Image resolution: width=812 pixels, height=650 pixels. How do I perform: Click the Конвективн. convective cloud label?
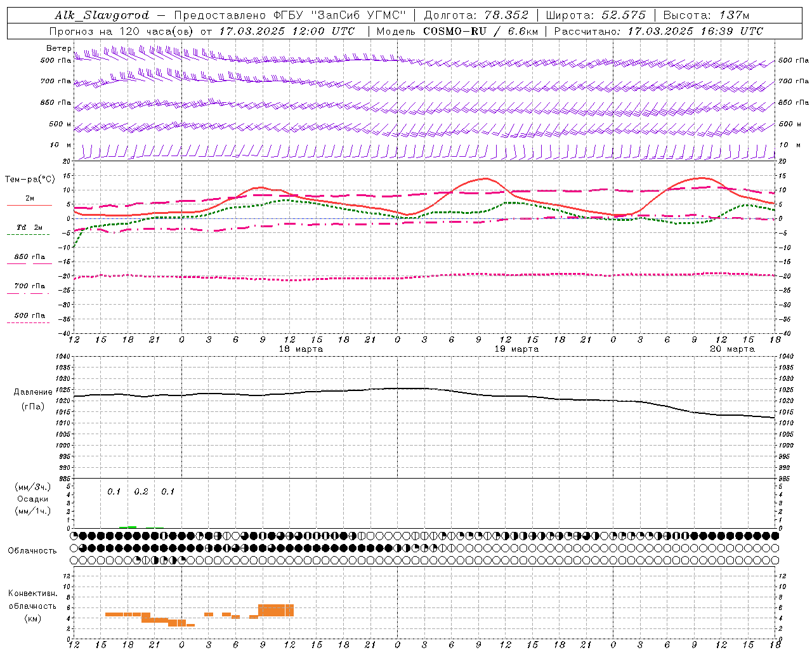click(33, 594)
